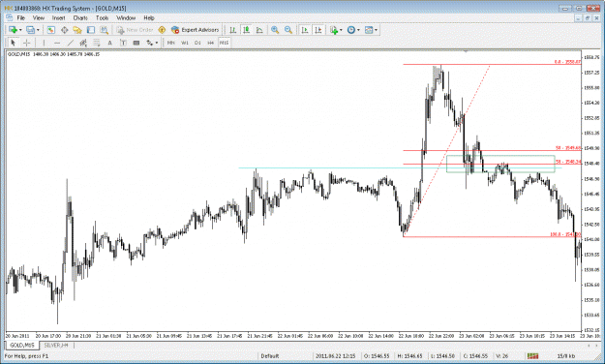The height and width of the screenshot is (364, 605).
Task: Open the Strategy Tester icon
Action: (x=104, y=30)
